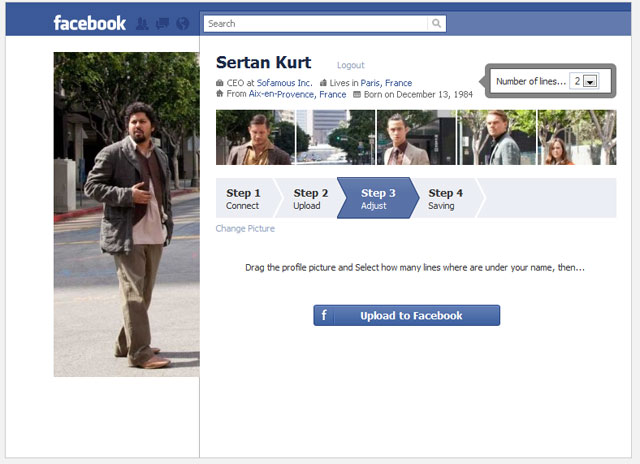This screenshot has width=640, height=464.
Task: Click the search magnifier button
Action: [x=436, y=24]
